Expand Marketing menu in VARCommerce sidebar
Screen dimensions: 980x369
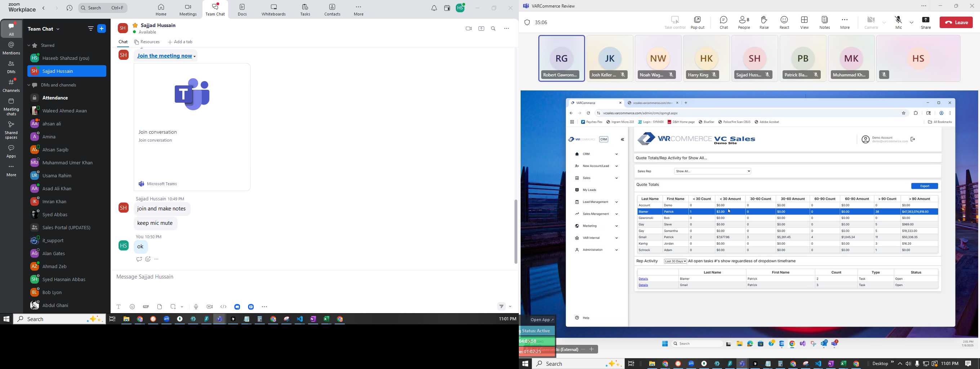click(x=596, y=226)
